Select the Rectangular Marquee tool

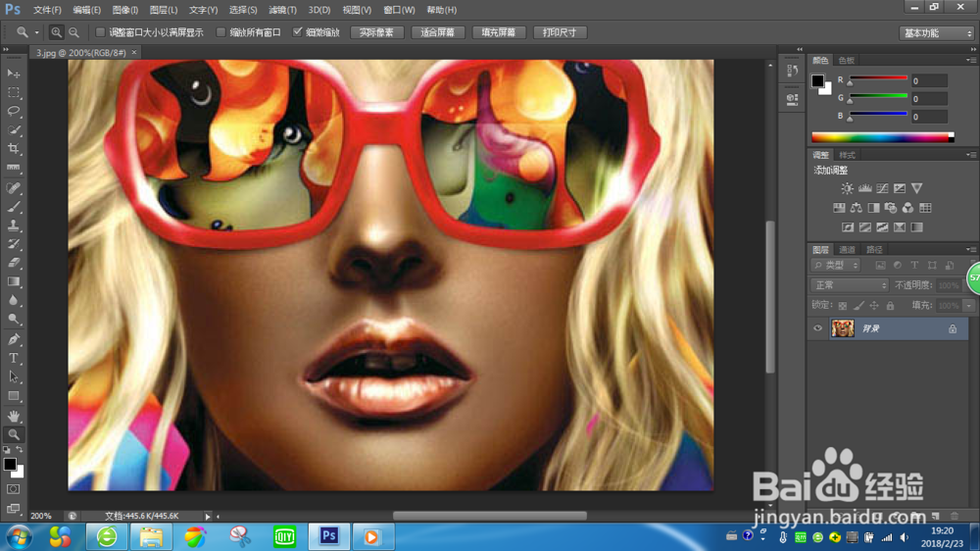pos(13,92)
